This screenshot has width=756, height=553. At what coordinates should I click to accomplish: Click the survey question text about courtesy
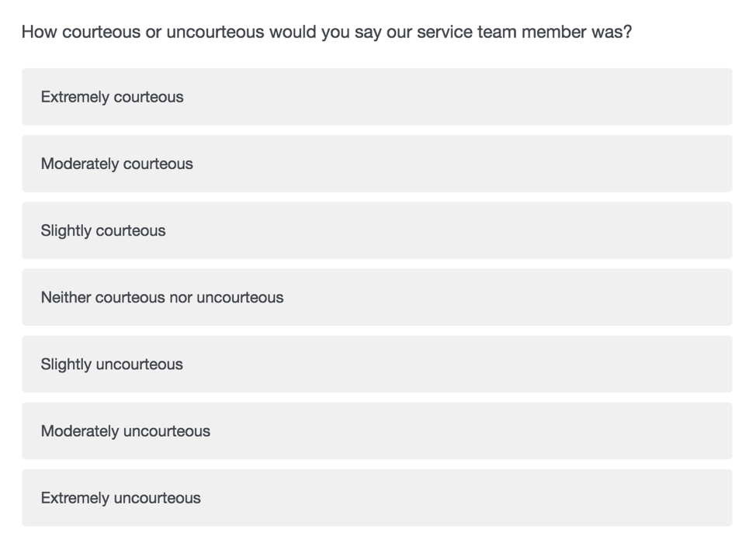pyautogui.click(x=327, y=33)
